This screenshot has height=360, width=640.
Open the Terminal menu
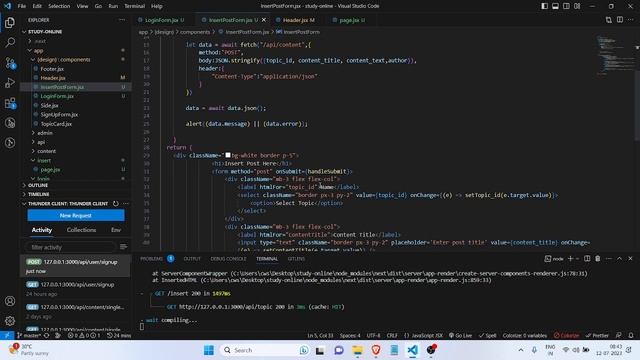tap(134, 6)
